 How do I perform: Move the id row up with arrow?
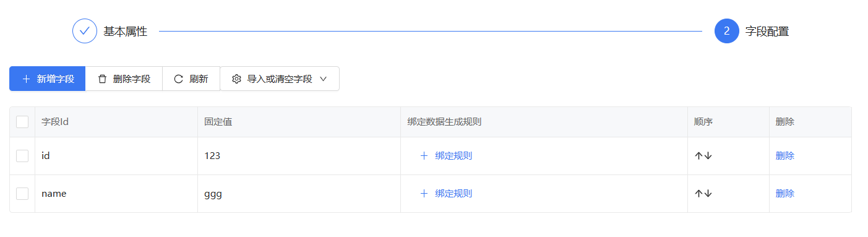point(698,156)
